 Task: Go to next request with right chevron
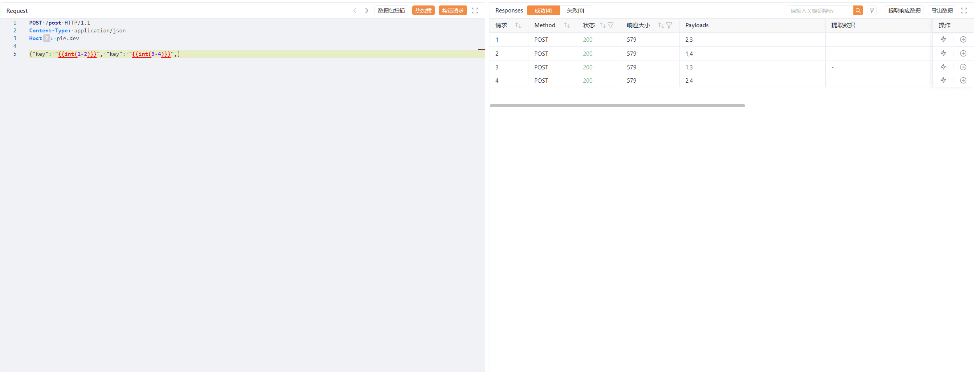366,11
